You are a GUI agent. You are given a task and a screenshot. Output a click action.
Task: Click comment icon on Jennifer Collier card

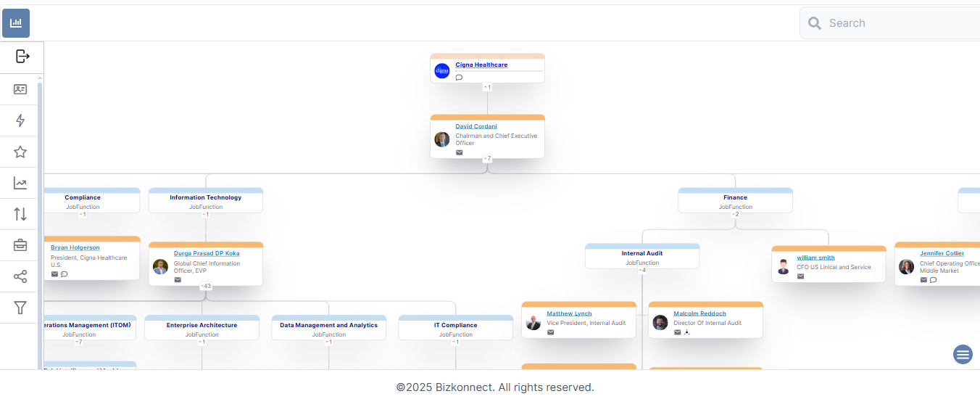pyautogui.click(x=933, y=279)
